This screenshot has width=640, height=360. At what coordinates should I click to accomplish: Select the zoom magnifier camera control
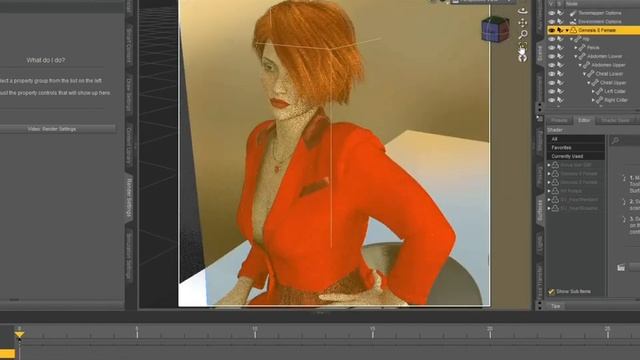click(x=522, y=35)
